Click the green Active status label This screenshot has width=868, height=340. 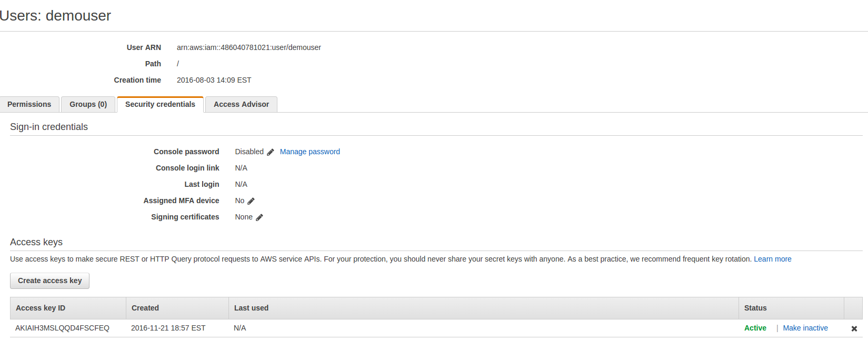755,328
